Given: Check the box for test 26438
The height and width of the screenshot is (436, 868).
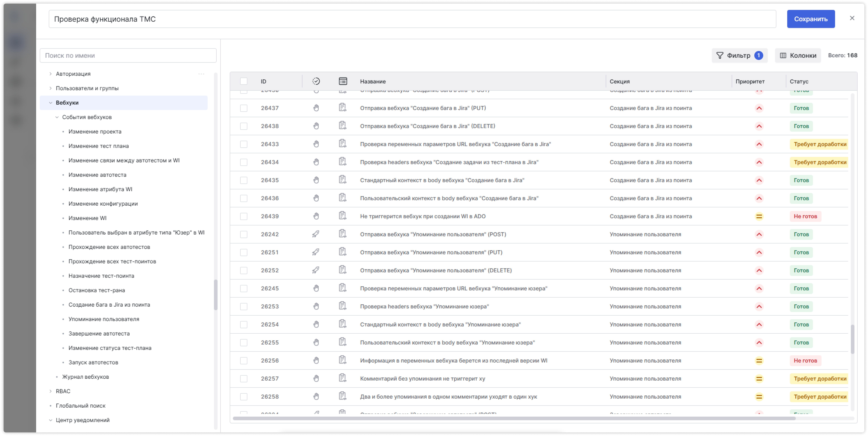Looking at the screenshot, I should [244, 126].
